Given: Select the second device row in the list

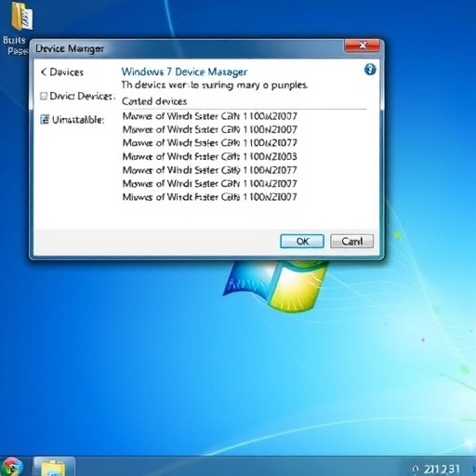Looking at the screenshot, I should pyautogui.click(x=210, y=129).
